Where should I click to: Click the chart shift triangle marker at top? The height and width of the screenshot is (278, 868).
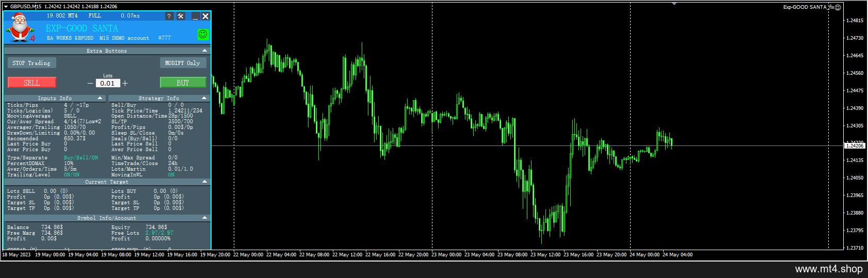674,4
